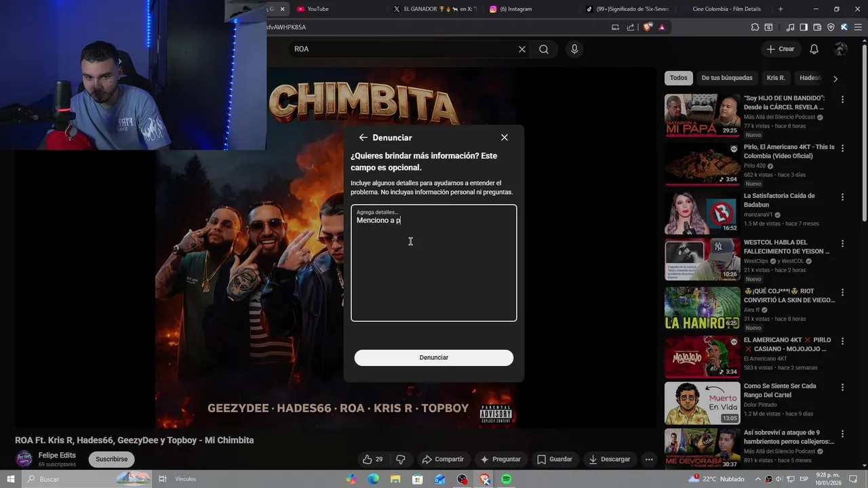Open the Badabun video thumbnail
This screenshot has width=868, height=488.
(702, 213)
